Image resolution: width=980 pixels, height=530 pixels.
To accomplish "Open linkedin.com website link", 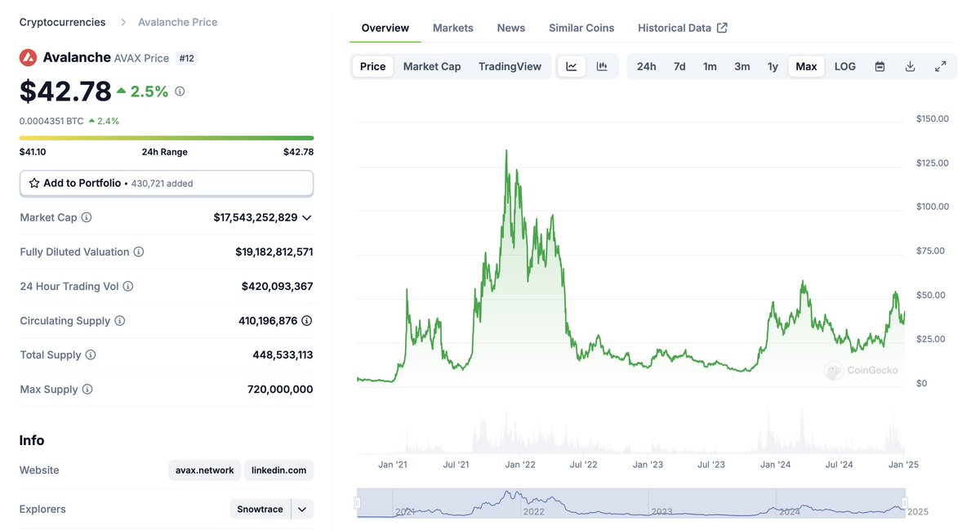I will (279, 470).
